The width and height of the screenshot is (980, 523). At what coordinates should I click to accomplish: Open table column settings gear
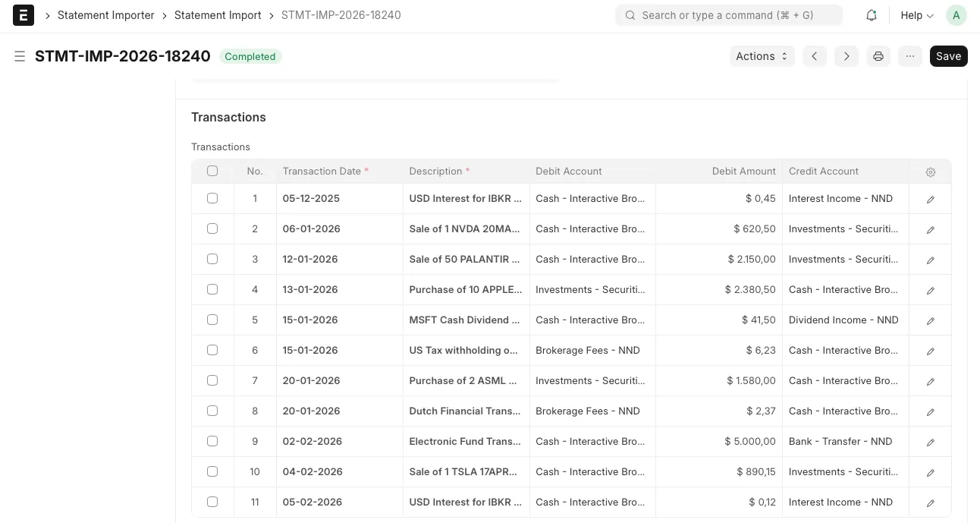[x=931, y=172]
